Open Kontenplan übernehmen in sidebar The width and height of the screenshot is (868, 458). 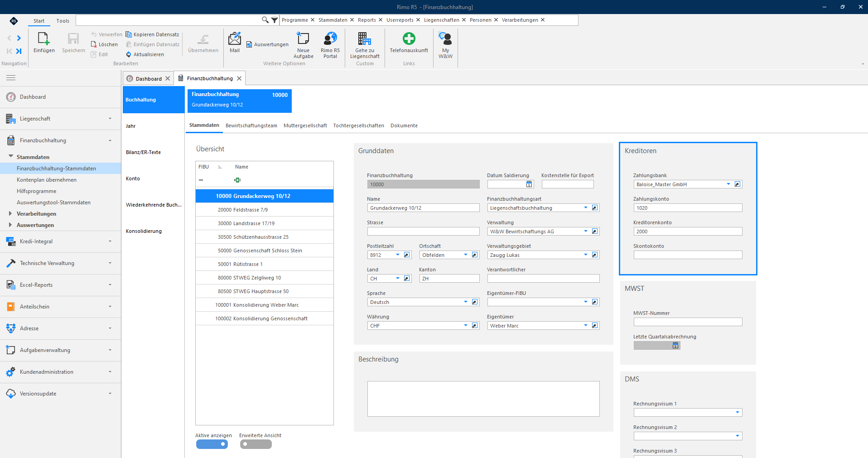click(47, 180)
